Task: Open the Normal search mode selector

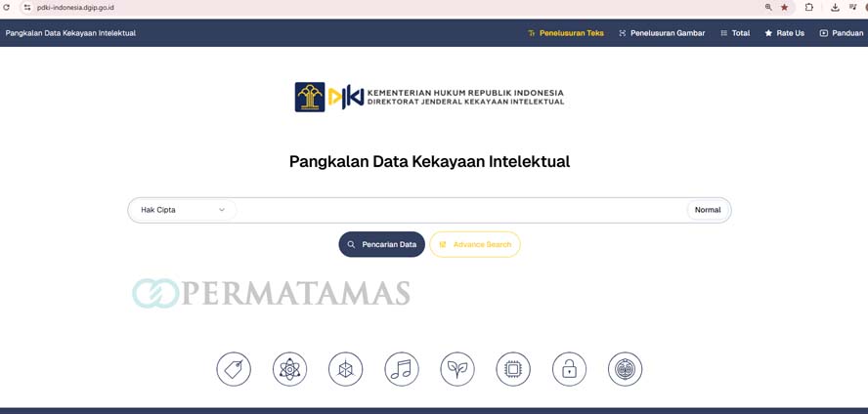Action: (708, 210)
